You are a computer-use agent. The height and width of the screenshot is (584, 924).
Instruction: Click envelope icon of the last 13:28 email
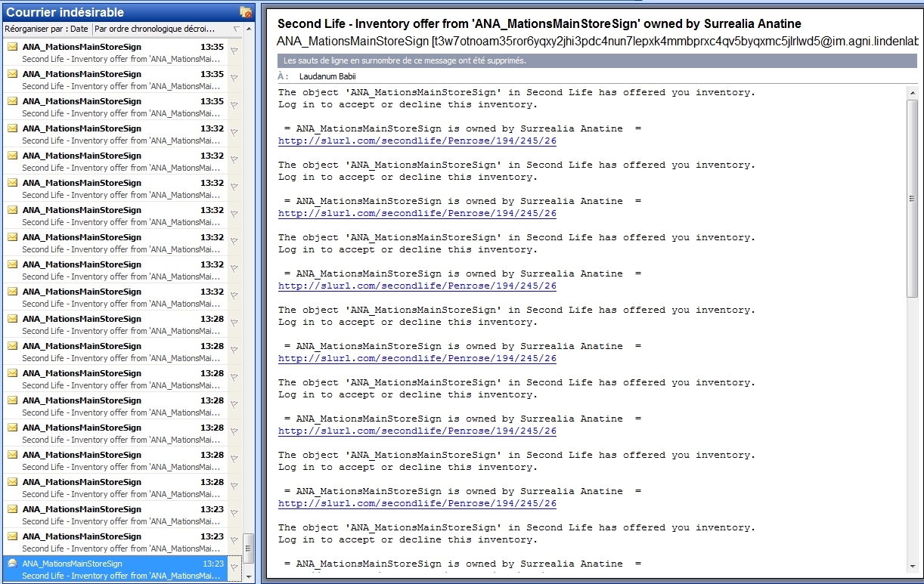coord(12,482)
